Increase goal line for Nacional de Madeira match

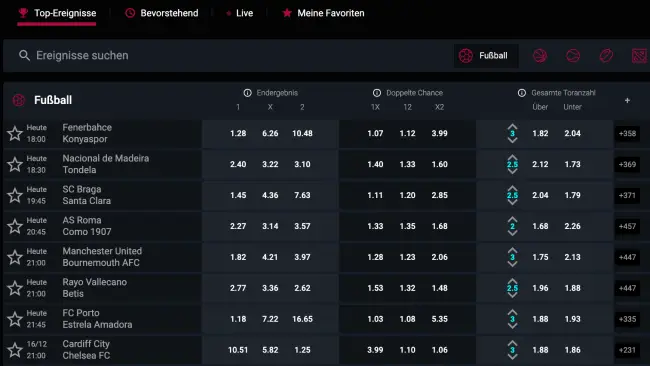pyautogui.click(x=512, y=158)
